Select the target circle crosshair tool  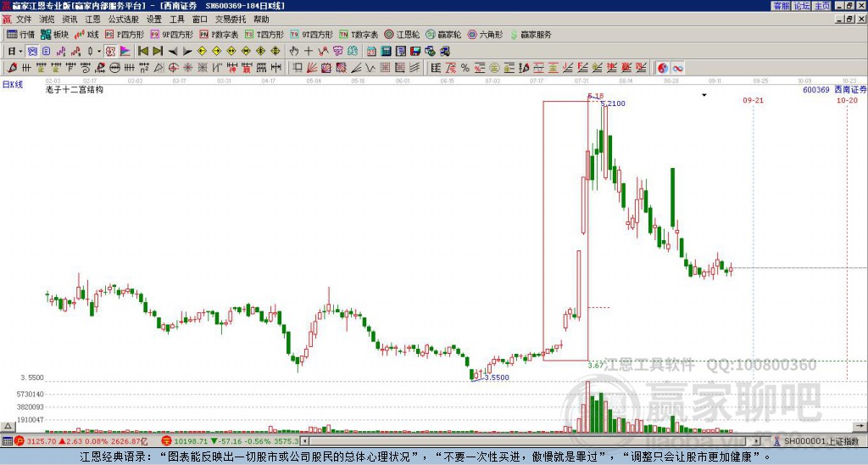(x=173, y=68)
